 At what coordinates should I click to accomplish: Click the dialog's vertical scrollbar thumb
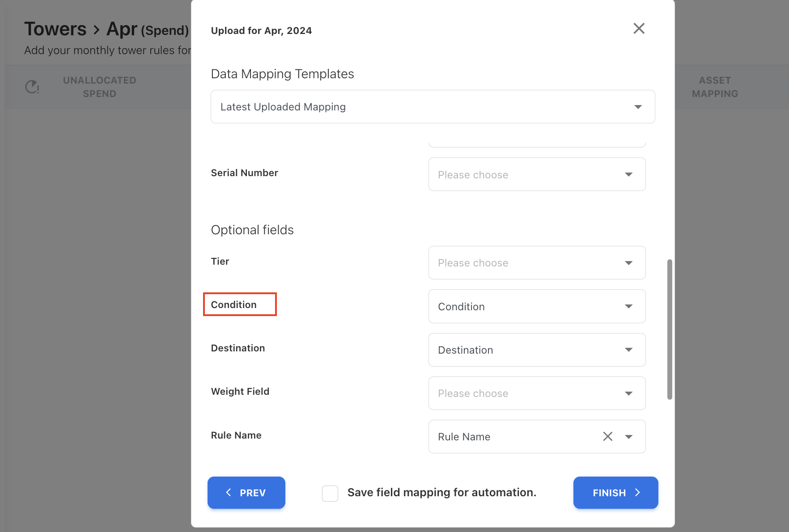670,329
